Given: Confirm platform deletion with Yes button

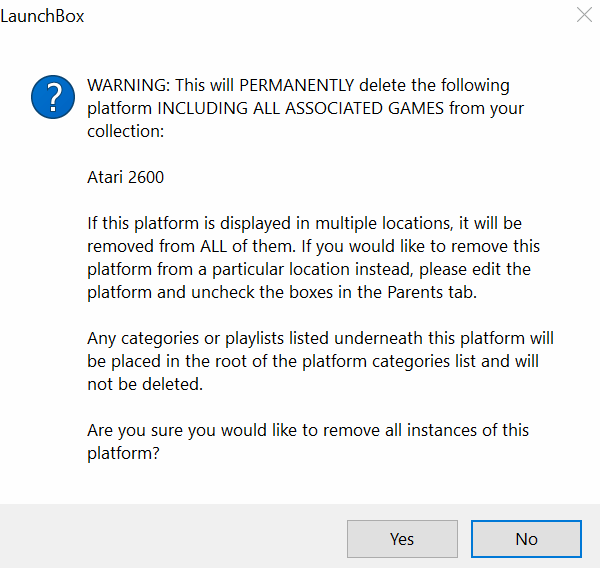Looking at the screenshot, I should pos(402,539).
